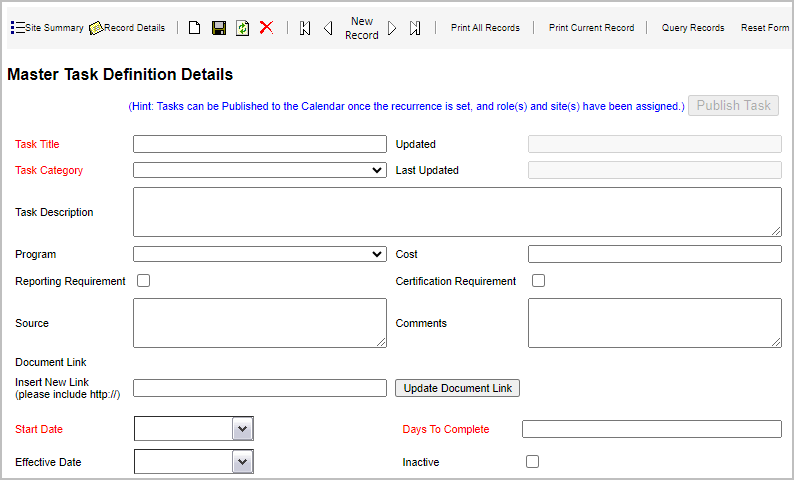Click the Update Document Link button
The height and width of the screenshot is (480, 794).
click(457, 388)
